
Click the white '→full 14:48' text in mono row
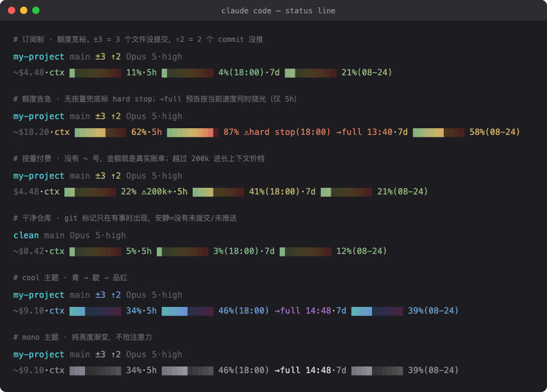303,370
